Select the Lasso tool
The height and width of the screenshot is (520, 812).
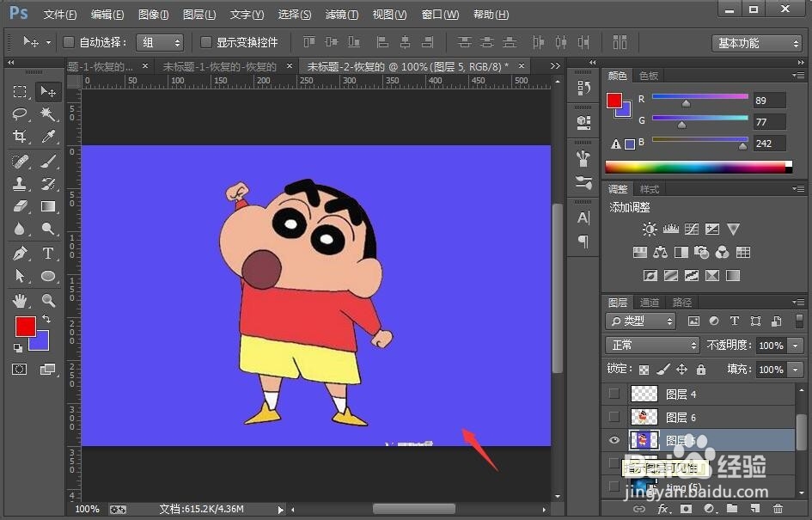(x=20, y=113)
